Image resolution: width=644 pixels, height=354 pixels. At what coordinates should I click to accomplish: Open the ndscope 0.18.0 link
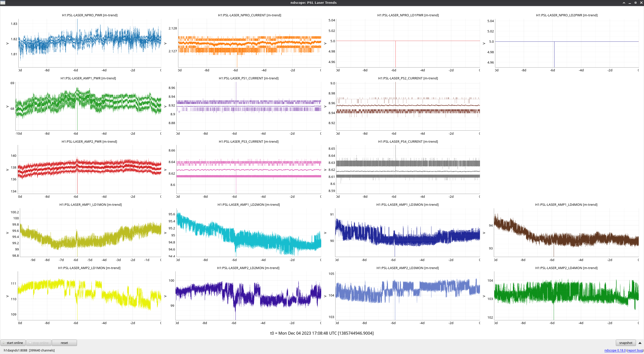tap(615, 350)
